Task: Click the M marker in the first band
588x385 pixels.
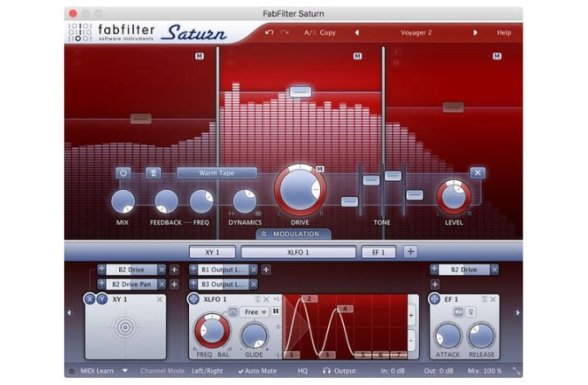Action: (199, 56)
